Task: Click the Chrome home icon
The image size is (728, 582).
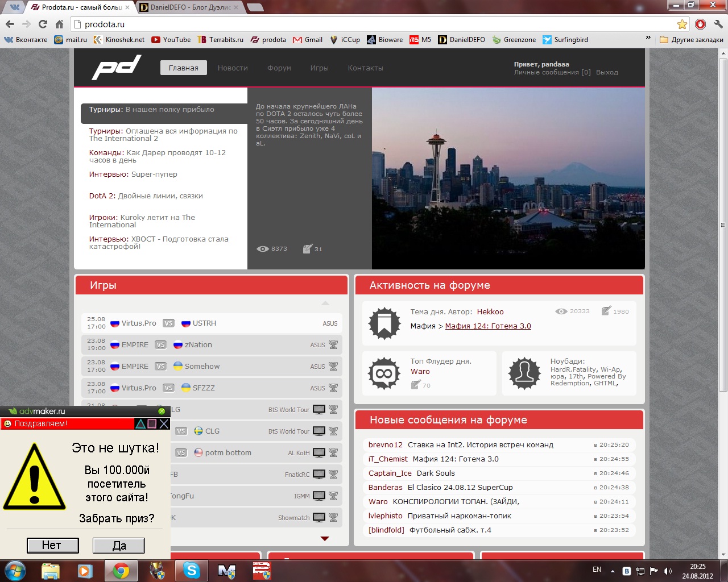Action: pos(59,24)
